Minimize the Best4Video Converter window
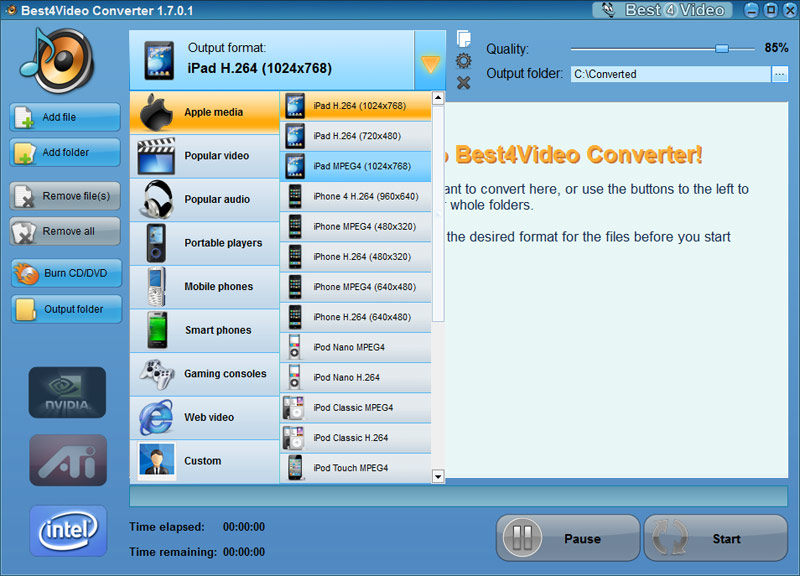The image size is (800, 576). click(751, 10)
